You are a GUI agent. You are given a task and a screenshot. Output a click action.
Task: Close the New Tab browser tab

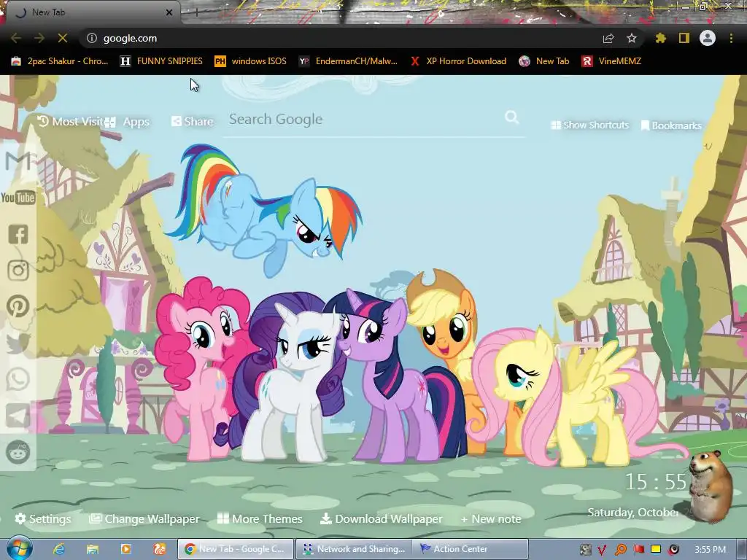pyautogui.click(x=169, y=12)
